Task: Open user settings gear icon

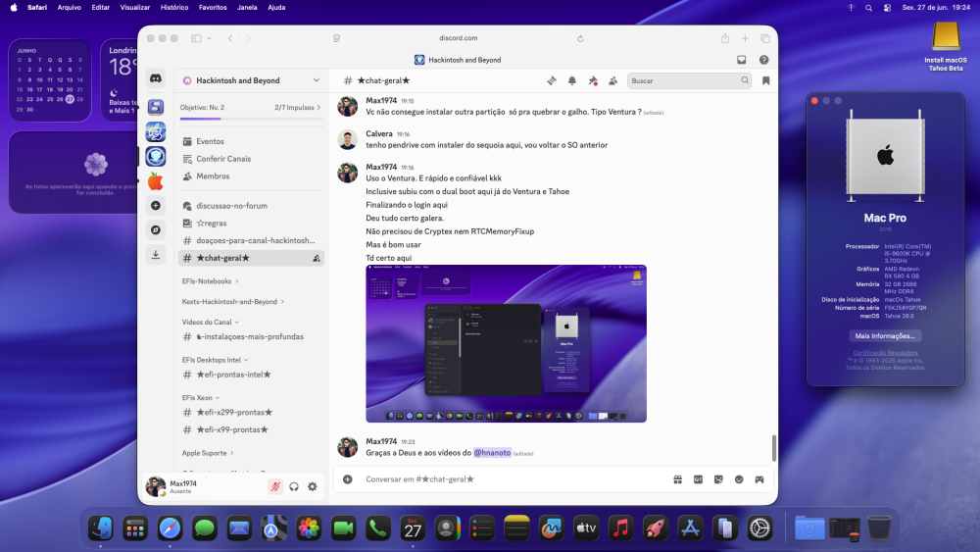Action: point(313,486)
